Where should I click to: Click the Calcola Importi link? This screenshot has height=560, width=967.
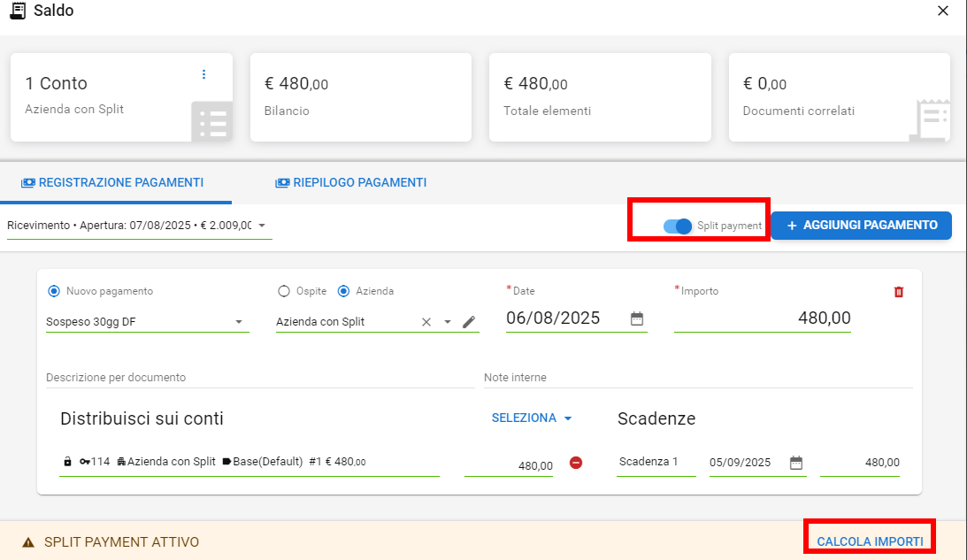click(x=870, y=541)
